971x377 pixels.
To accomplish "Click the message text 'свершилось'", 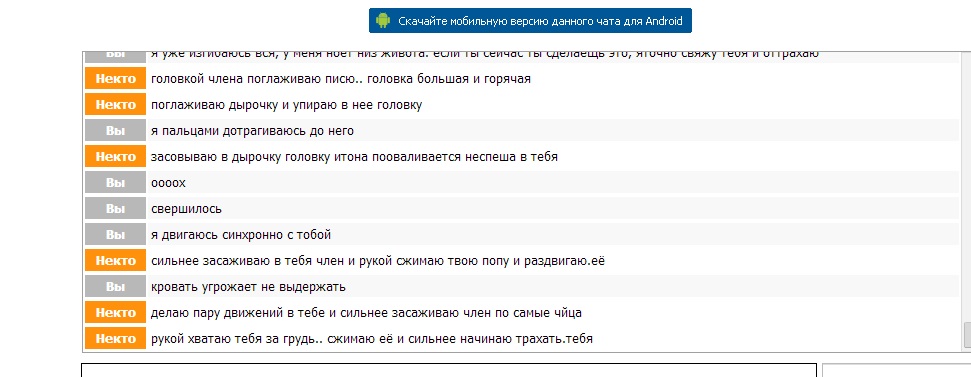I will tap(186, 209).
